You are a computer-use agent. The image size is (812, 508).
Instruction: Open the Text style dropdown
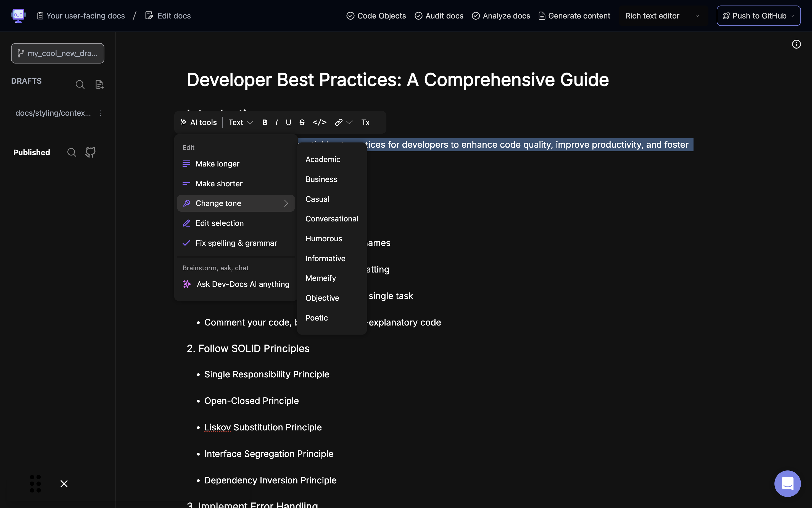[241, 122]
